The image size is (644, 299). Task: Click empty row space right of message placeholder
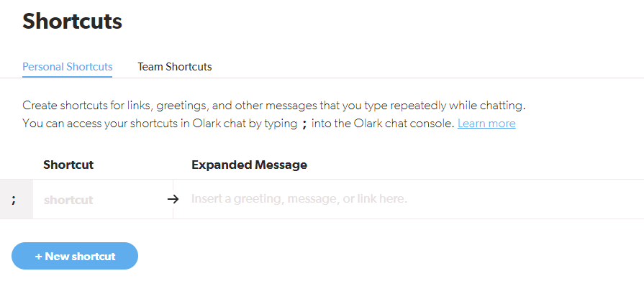pos(540,199)
